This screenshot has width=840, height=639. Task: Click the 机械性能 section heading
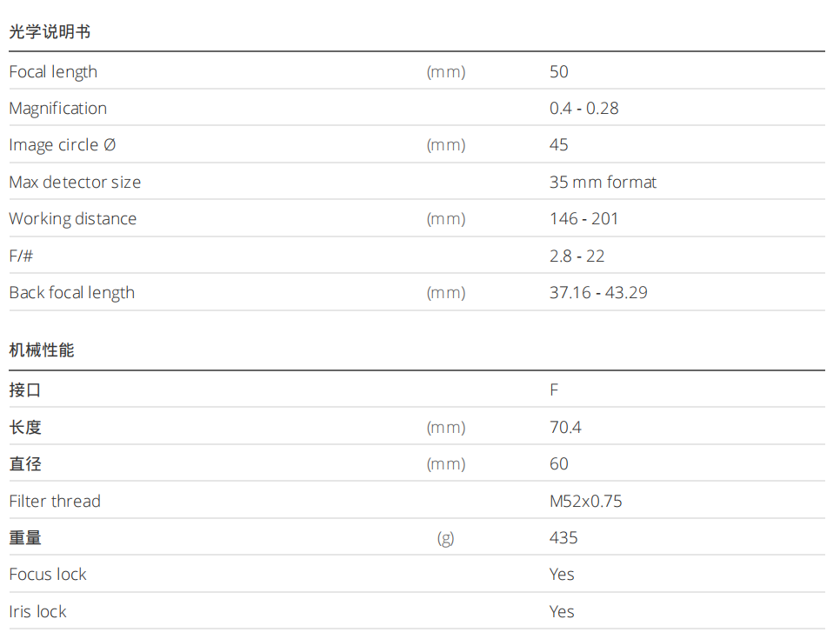pos(42,350)
